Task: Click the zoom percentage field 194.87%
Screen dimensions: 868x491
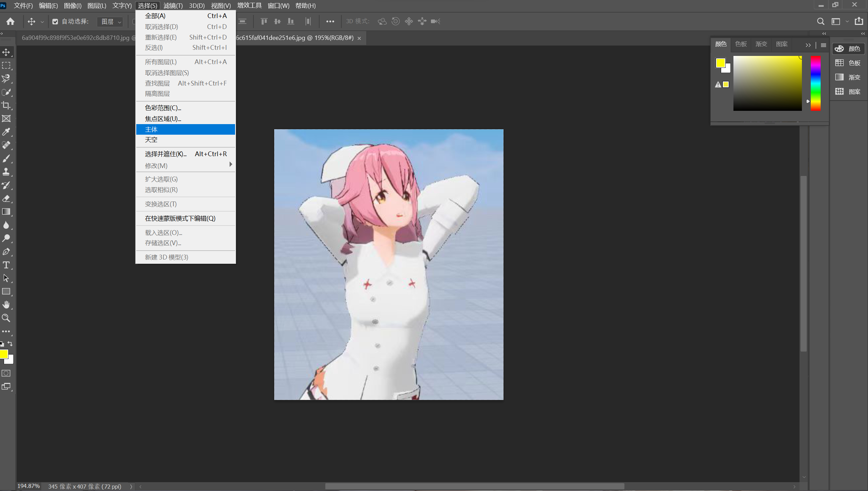Action: point(29,486)
